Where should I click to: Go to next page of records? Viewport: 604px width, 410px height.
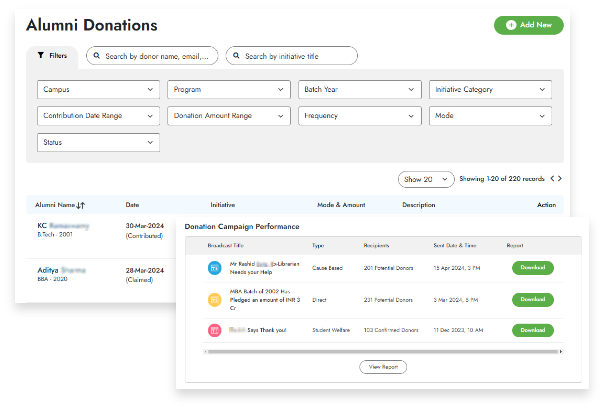[x=560, y=179]
